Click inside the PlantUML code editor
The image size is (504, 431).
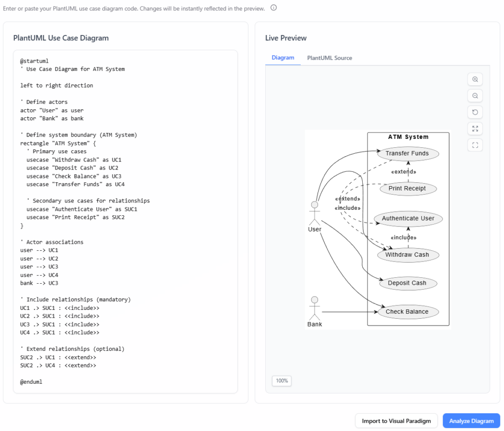pyautogui.click(x=123, y=222)
